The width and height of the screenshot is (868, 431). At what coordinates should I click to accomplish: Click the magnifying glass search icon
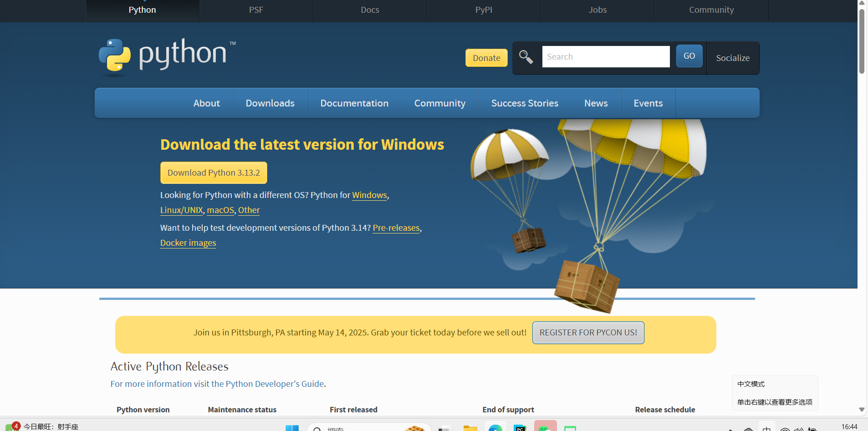(x=526, y=57)
